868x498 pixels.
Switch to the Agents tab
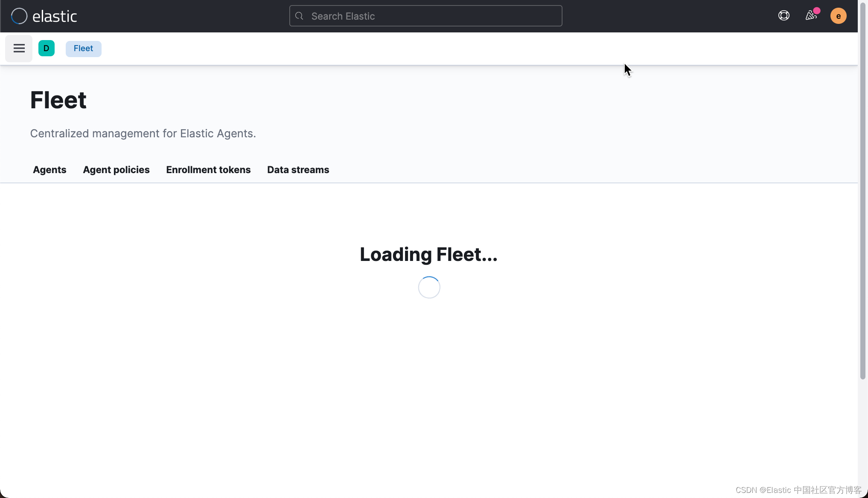tap(50, 170)
